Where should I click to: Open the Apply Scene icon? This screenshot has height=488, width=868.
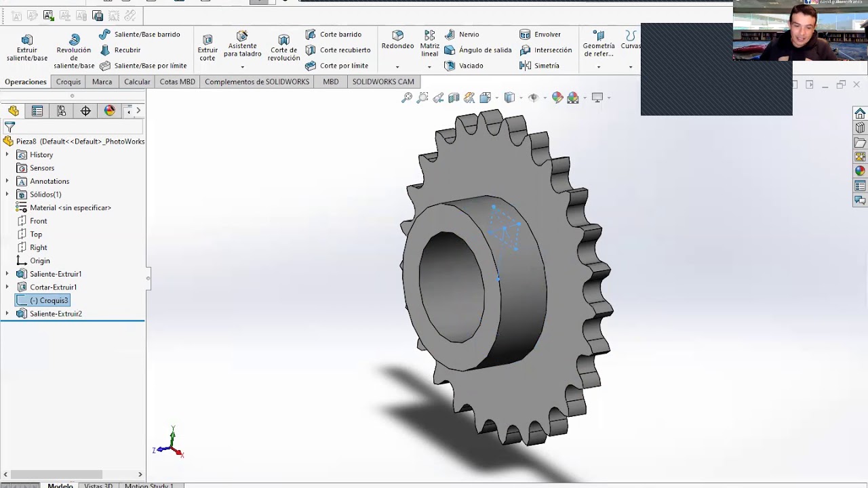[x=573, y=98]
